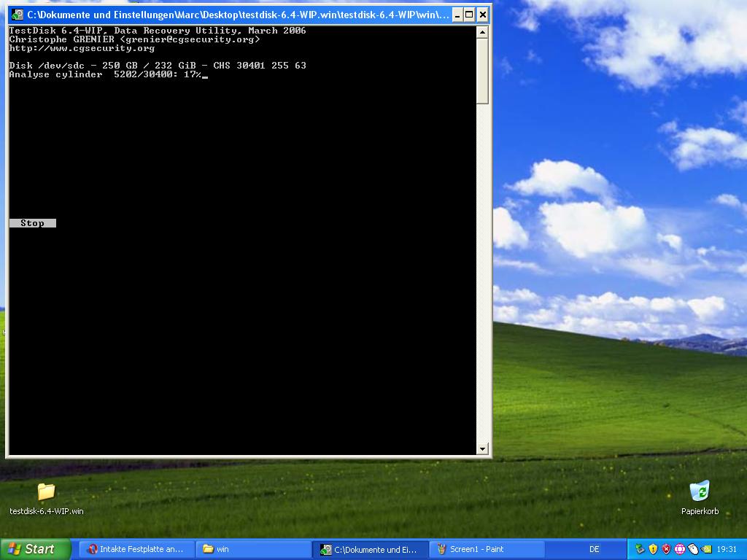Switch to the win folder taskbar button

[x=253, y=549]
